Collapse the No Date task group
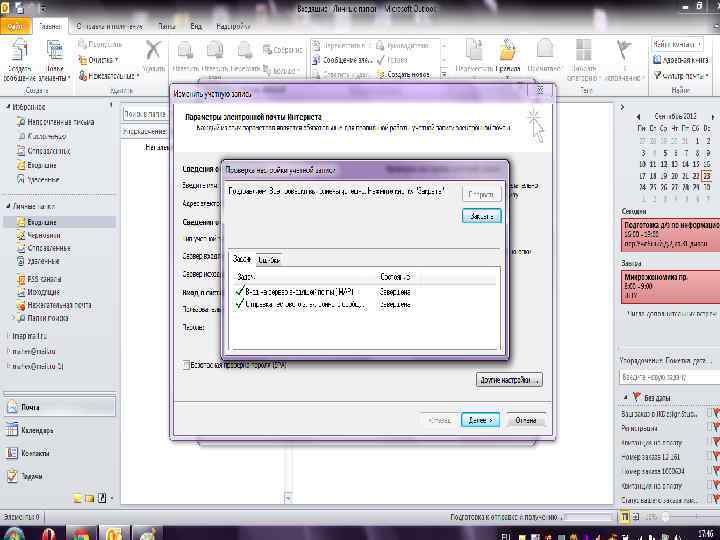This screenshot has width=720, height=540. 626,397
